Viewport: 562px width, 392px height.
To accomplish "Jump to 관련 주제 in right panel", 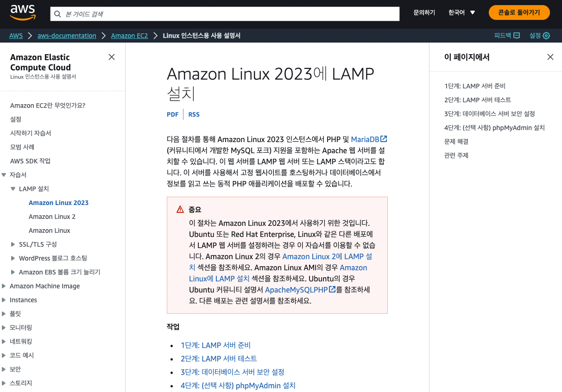I will pos(456,156).
